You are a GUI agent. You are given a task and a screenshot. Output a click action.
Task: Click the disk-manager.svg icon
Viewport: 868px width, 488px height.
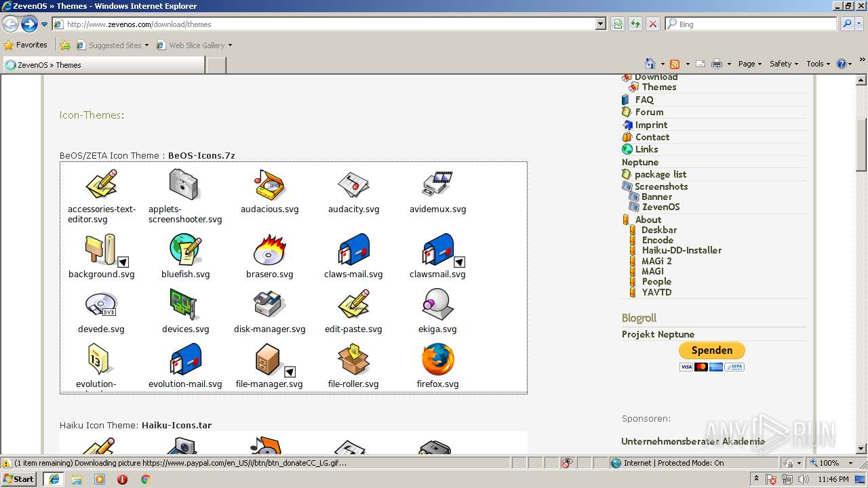[270, 305]
